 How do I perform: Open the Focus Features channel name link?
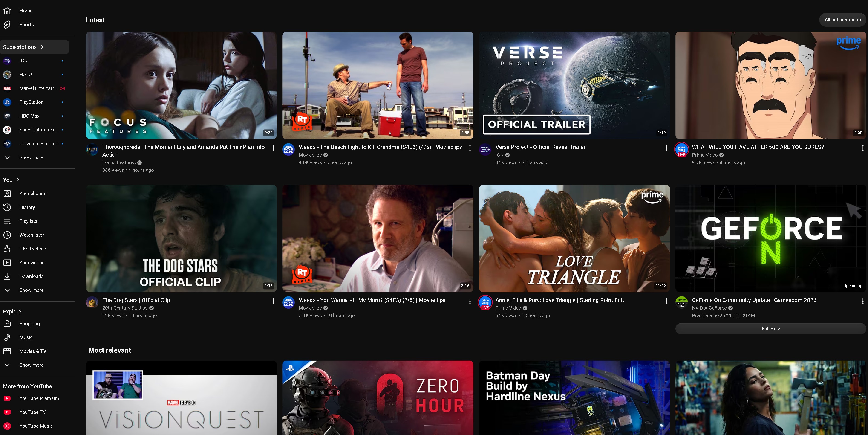pyautogui.click(x=119, y=162)
